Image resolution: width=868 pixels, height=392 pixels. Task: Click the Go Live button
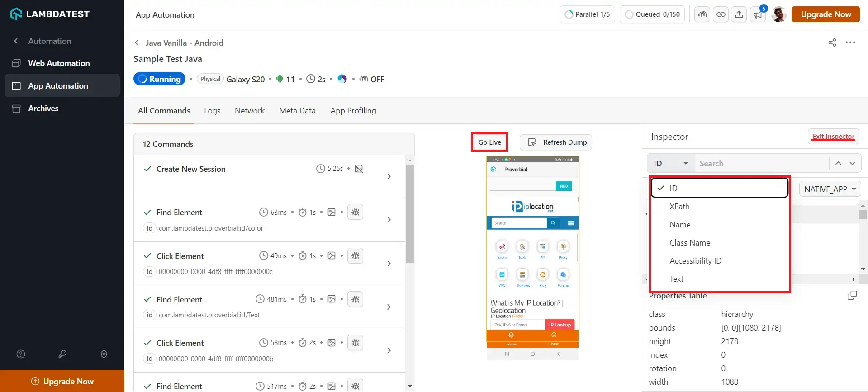pos(489,142)
